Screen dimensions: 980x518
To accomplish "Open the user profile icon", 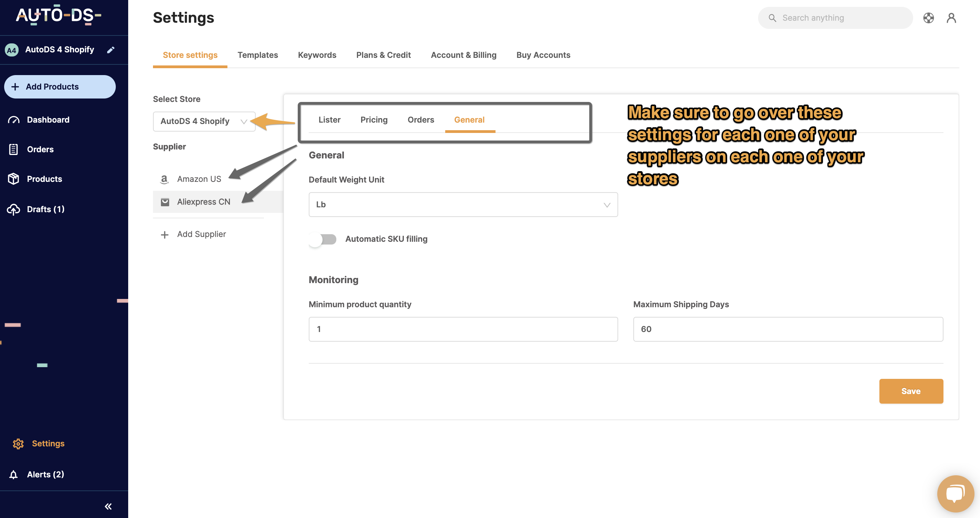I will [951, 18].
